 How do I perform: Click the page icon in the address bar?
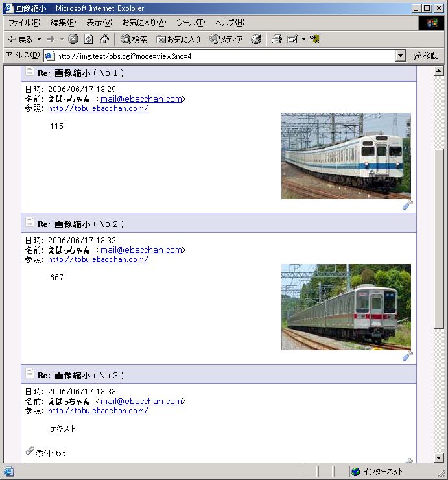(x=49, y=56)
